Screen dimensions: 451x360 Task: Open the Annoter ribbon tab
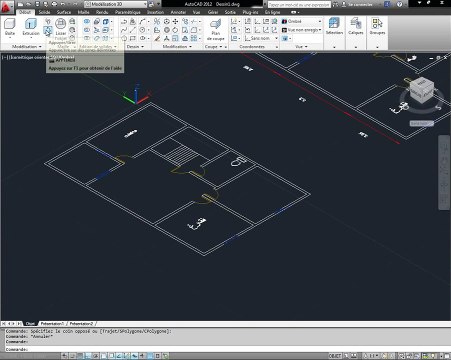click(178, 12)
